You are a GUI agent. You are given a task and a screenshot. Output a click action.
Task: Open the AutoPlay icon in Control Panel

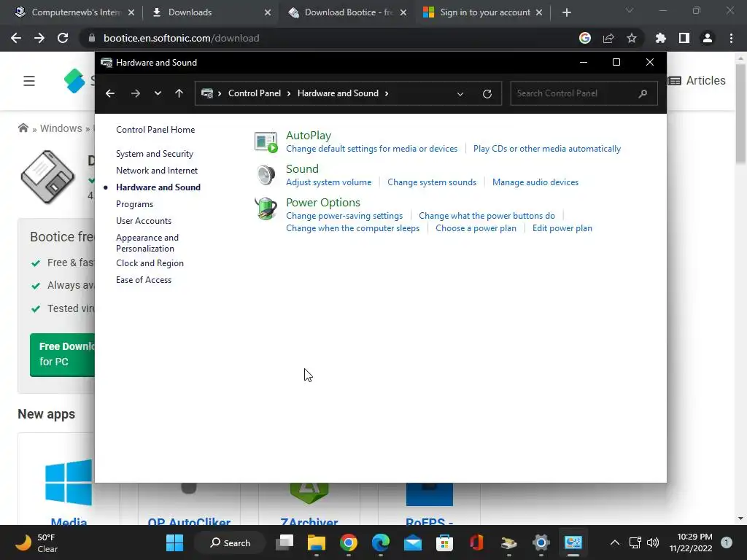click(266, 142)
